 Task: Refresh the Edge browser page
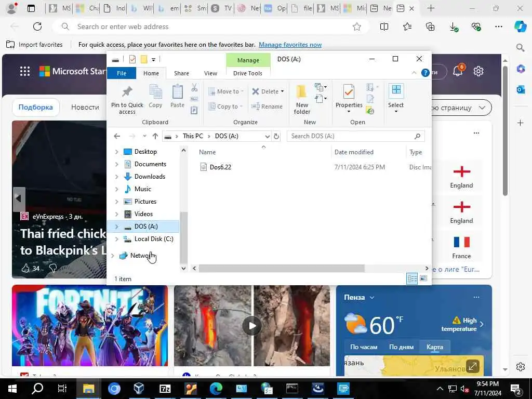[37, 26]
